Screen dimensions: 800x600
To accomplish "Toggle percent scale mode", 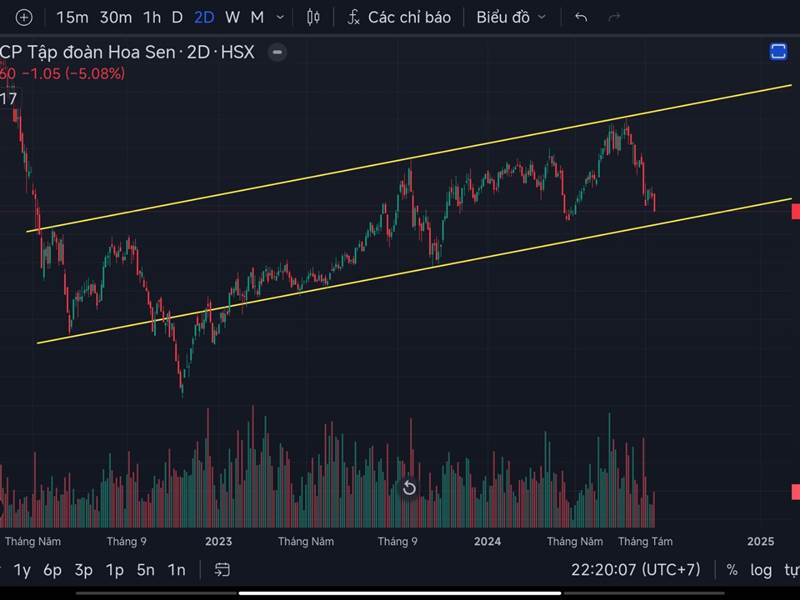I will [732, 570].
